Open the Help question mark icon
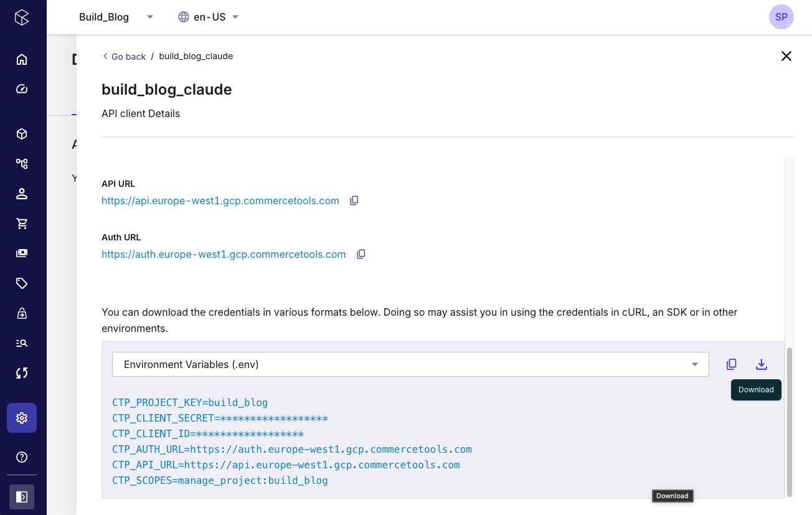 pos(22,457)
